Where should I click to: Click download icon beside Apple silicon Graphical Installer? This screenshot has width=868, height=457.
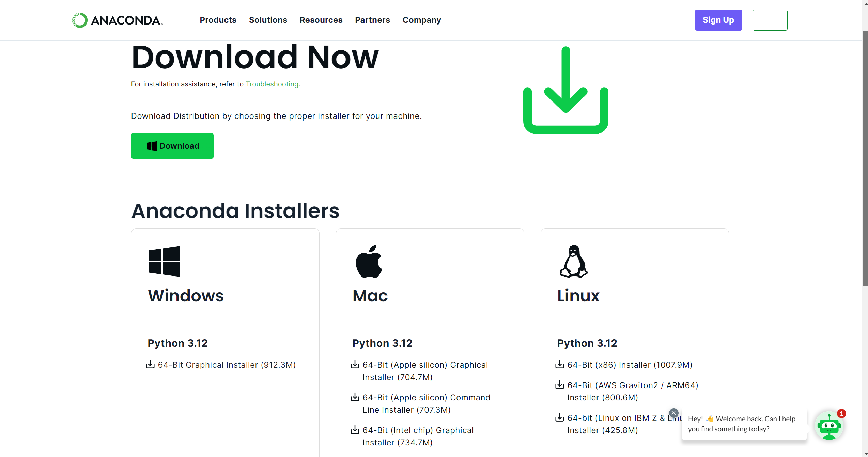(355, 364)
